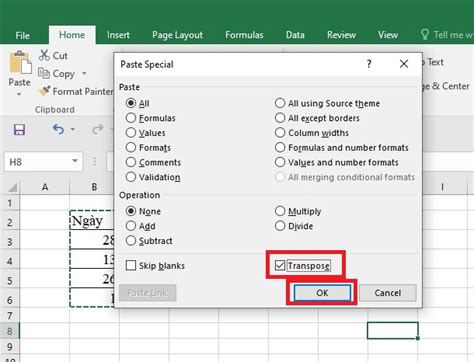
Task: Open the File tab
Action: coord(23,35)
